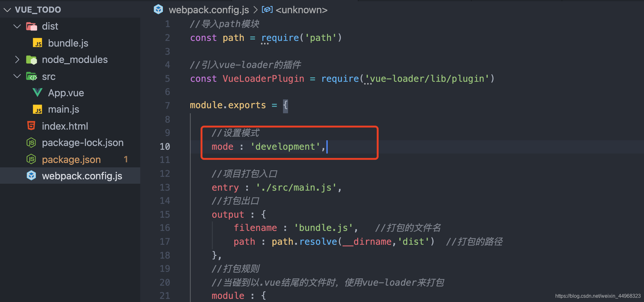Image resolution: width=644 pixels, height=302 pixels.
Task: Click the symbol icon before <unknown> breadcrumb
Action: tap(267, 10)
